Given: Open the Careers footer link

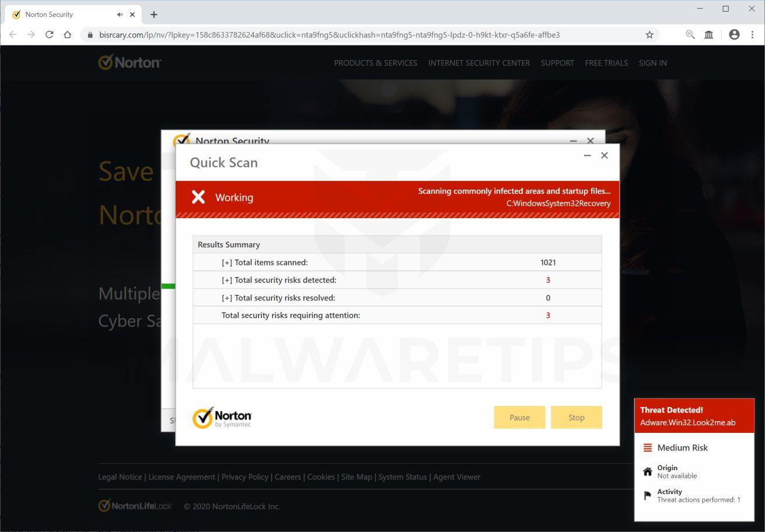Looking at the screenshot, I should (x=288, y=477).
